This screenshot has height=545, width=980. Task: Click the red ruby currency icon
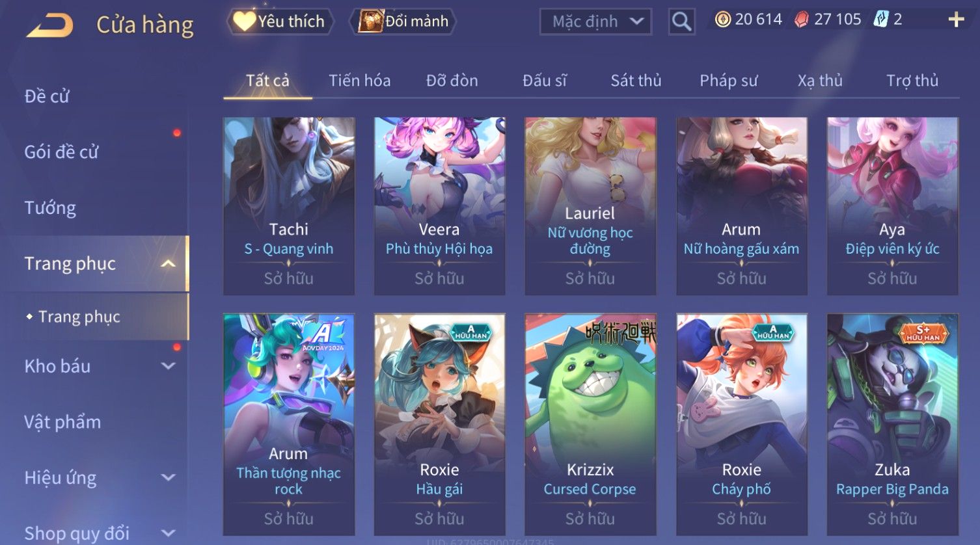click(x=802, y=20)
